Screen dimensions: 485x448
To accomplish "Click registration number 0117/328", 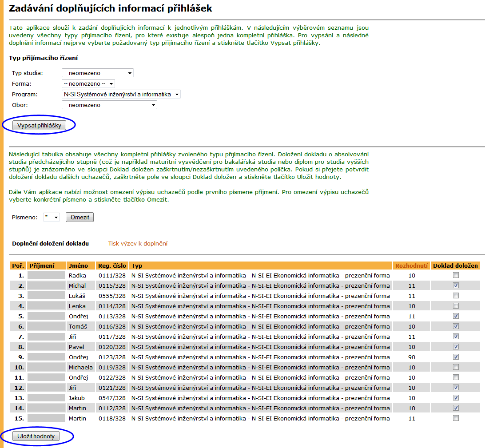I will click(x=112, y=337).
